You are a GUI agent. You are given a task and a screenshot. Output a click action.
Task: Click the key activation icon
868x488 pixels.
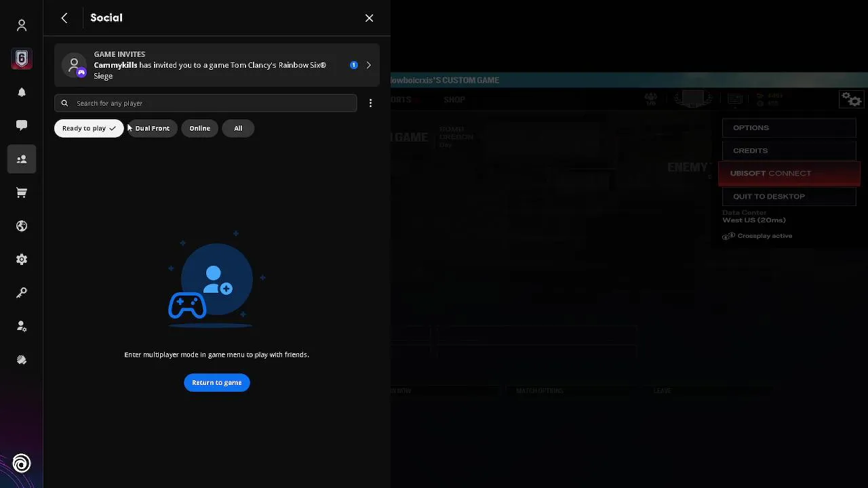tap(22, 293)
